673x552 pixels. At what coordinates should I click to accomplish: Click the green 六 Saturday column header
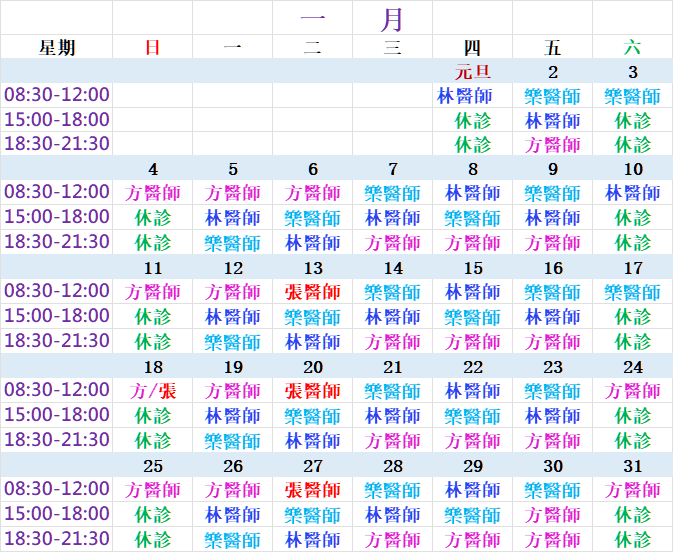(632, 47)
